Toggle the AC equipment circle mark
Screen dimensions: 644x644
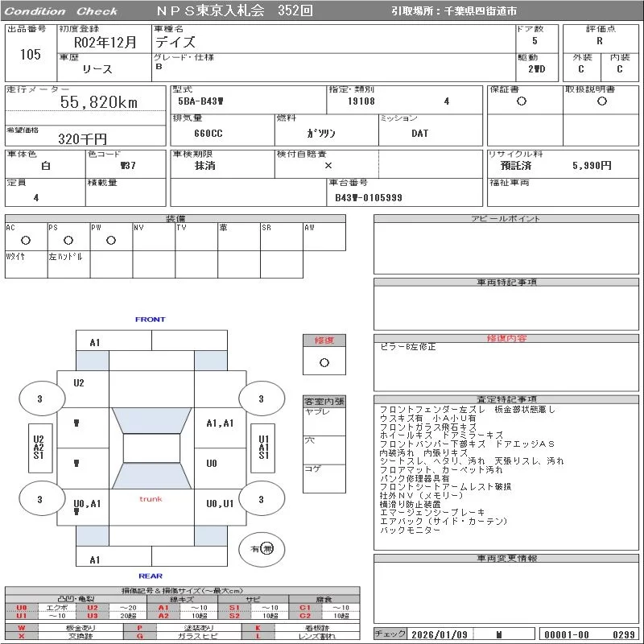click(x=26, y=240)
